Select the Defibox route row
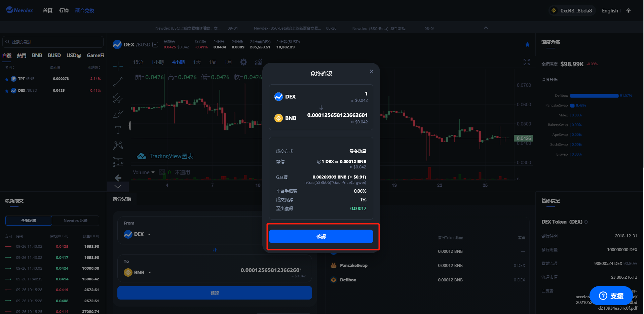Image resolution: width=644 pixels, height=314 pixels. coord(428,280)
